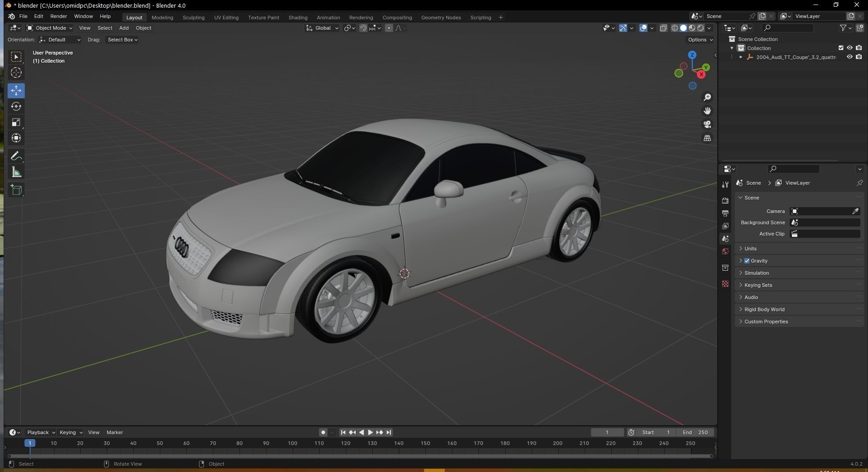This screenshot has width=868, height=472.
Task: Open the Output properties tab
Action: (x=725, y=213)
